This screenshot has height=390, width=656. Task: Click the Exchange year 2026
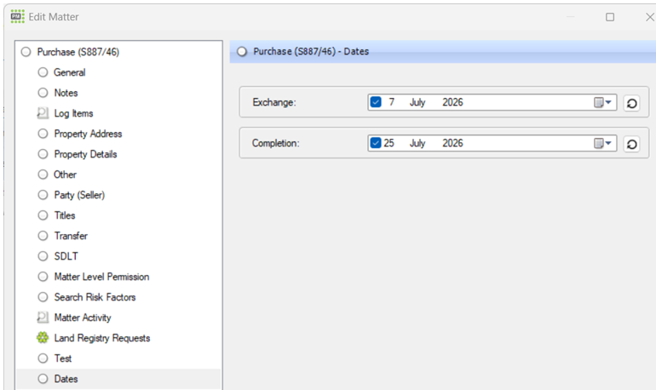point(453,102)
